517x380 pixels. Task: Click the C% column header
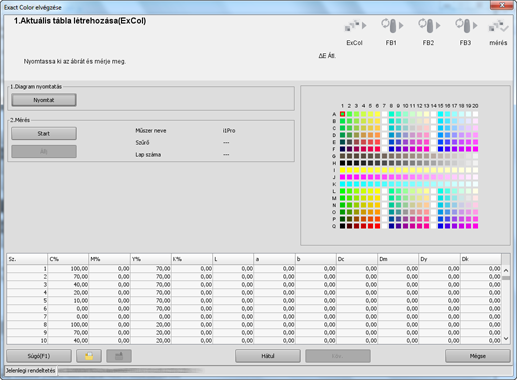pos(68,259)
